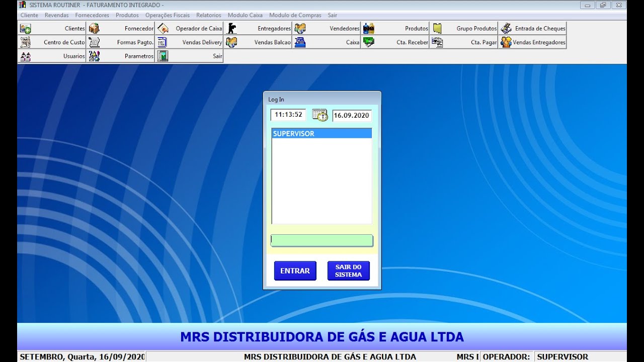Click the application icon in title bar
The height and width of the screenshot is (362, 644).
22,5
